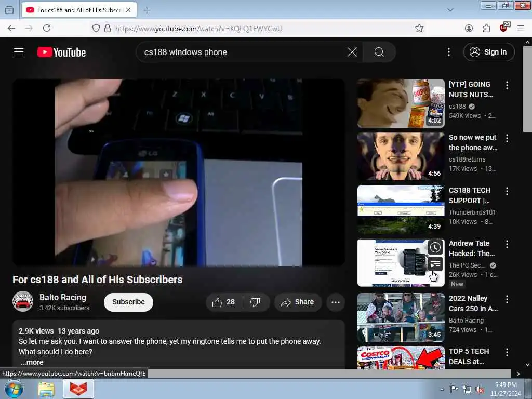This screenshot has width=532, height=399.
Task: Click the [YTP] GOING NUTS title text
Action: [x=471, y=89]
